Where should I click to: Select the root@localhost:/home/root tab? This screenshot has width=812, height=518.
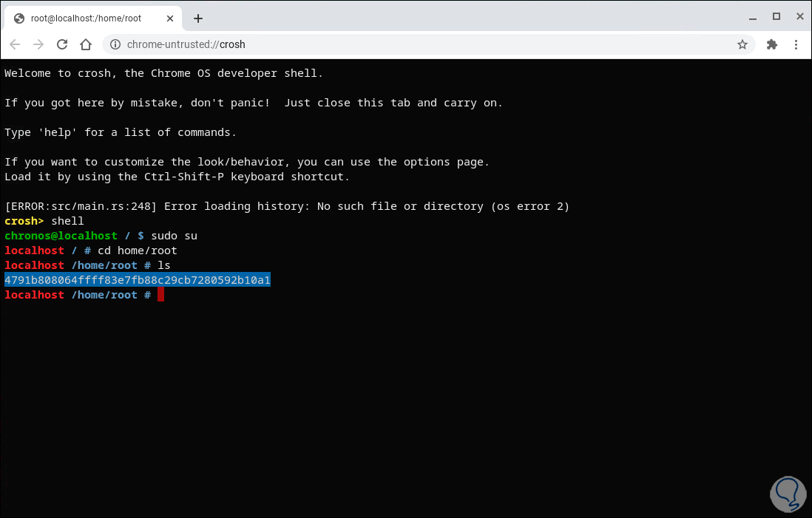pyautogui.click(x=89, y=18)
